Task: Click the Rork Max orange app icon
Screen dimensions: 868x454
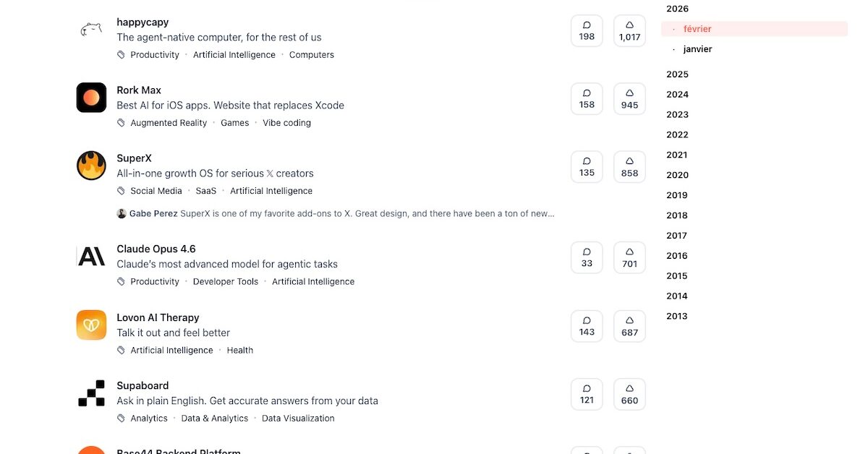Action: [x=91, y=98]
